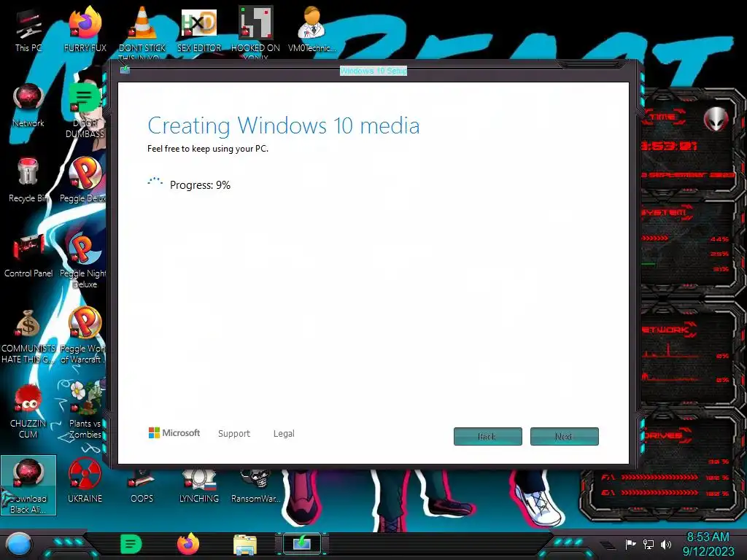Open the Support link in Setup
Screen dimensions: 747x560
tap(234, 433)
